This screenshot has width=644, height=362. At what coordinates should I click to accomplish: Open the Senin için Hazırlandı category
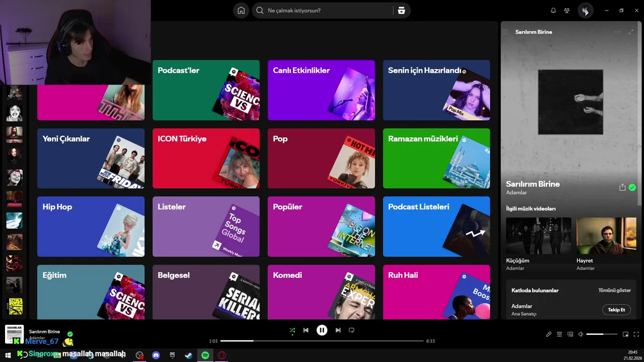436,90
